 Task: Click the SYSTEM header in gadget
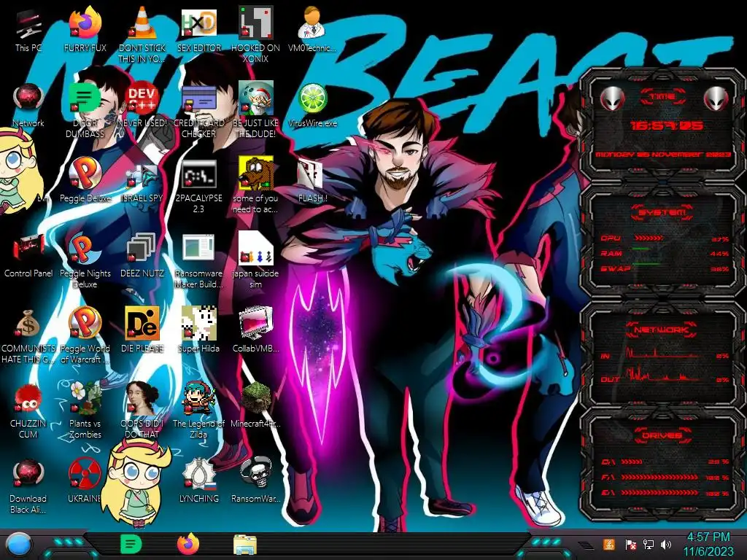(662, 212)
